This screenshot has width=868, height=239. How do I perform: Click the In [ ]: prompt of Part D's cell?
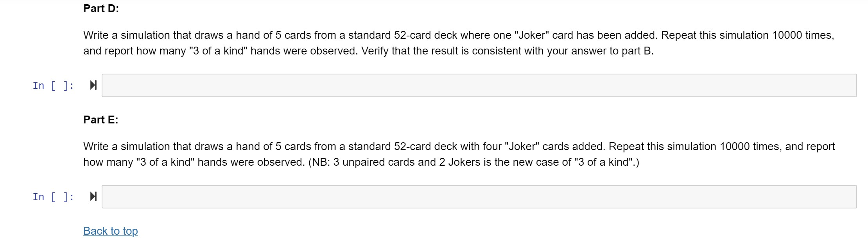(52, 85)
